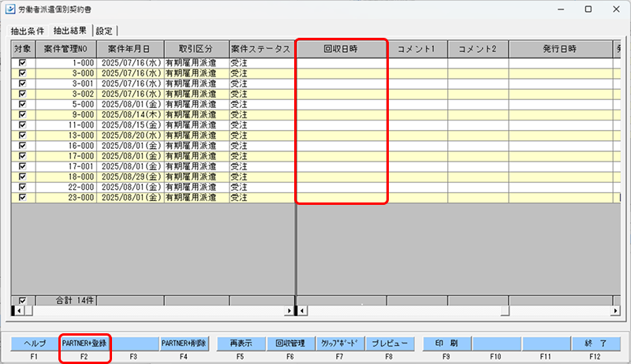Select the 抽出結果 tab
This screenshot has width=631, height=364.
70,31
